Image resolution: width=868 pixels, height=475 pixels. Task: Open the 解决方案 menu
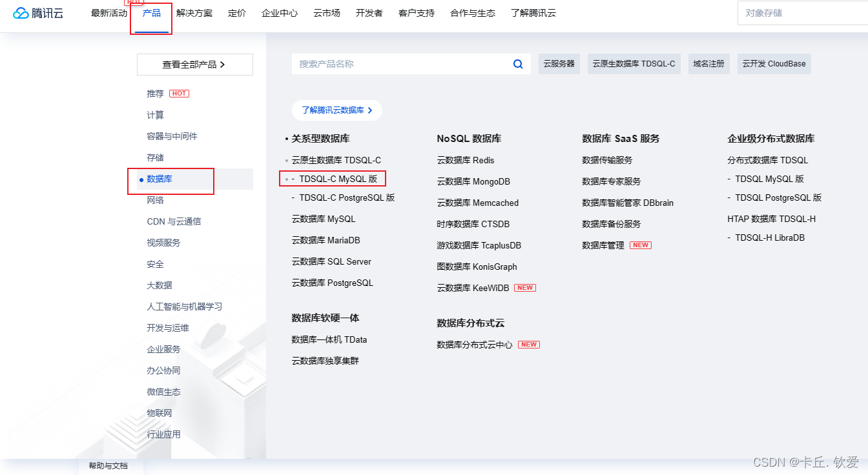pyautogui.click(x=194, y=13)
